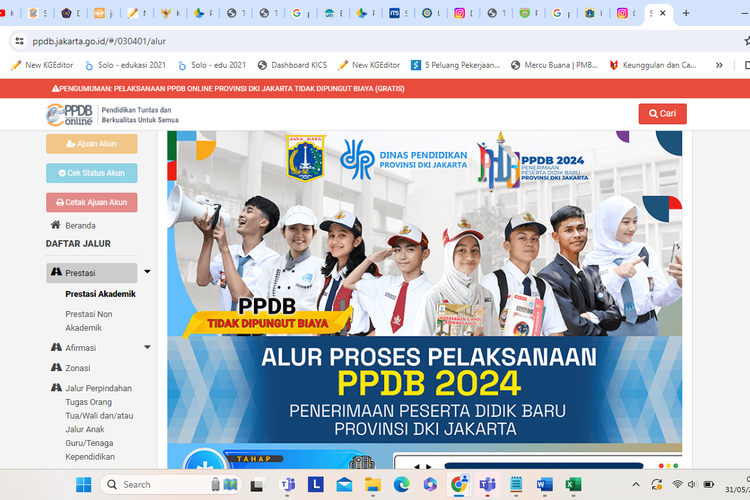Open a new browser tab
750x500 pixels.
pyautogui.click(x=685, y=14)
